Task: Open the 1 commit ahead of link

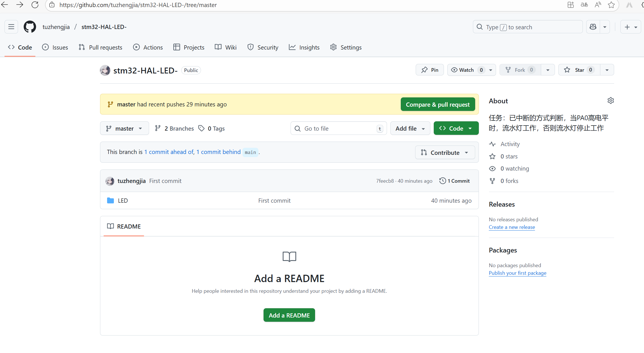Action: tap(169, 152)
